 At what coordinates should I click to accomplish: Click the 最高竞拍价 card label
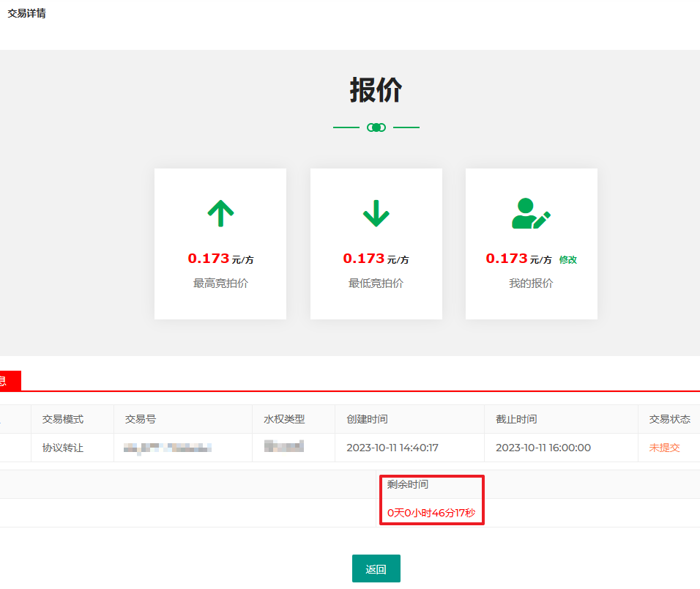[220, 284]
